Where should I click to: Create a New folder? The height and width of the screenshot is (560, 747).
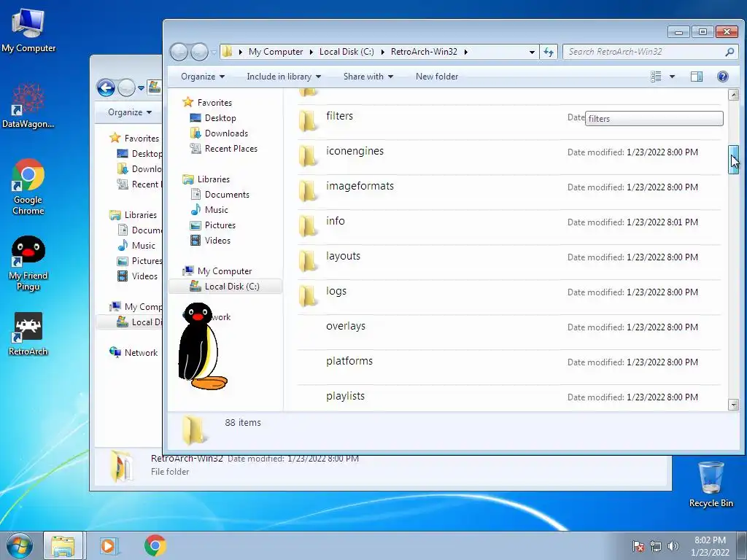click(x=437, y=77)
